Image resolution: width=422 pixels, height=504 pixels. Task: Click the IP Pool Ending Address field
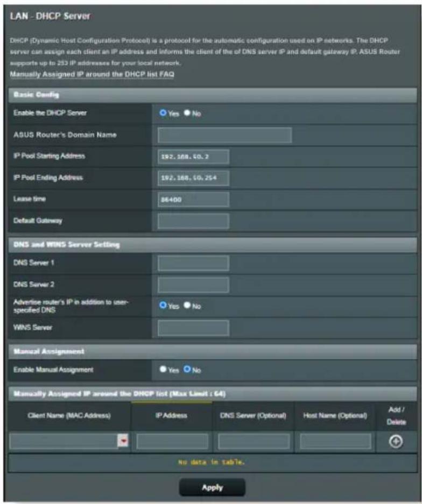pyautogui.click(x=193, y=178)
